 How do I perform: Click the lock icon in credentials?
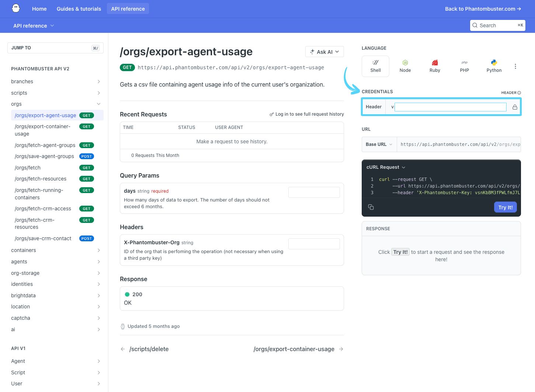pos(515,107)
